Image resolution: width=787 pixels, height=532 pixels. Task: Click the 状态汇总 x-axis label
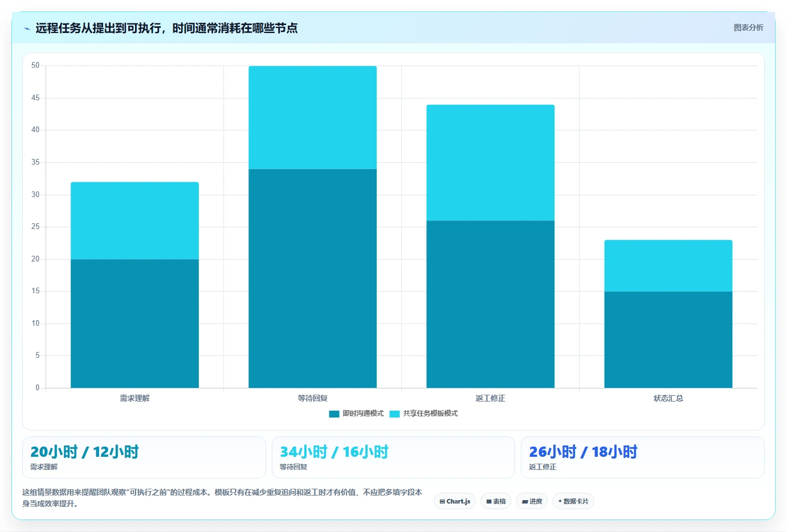(668, 398)
